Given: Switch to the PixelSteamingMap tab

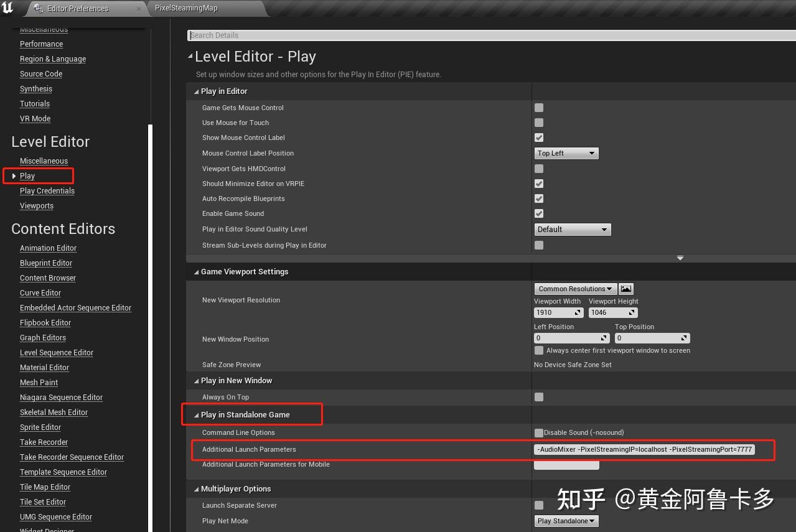Looking at the screenshot, I should (185, 9).
